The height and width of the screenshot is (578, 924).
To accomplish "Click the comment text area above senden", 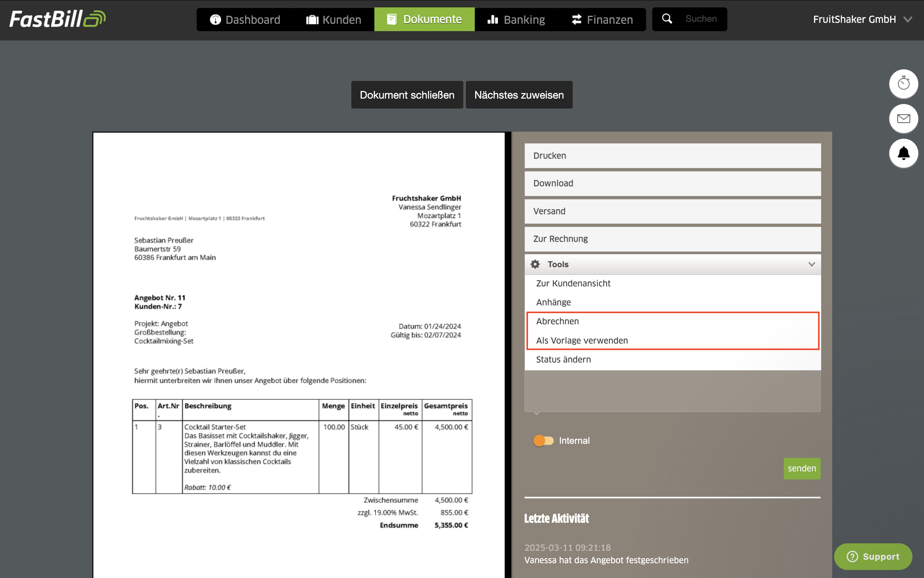I will [x=673, y=391].
